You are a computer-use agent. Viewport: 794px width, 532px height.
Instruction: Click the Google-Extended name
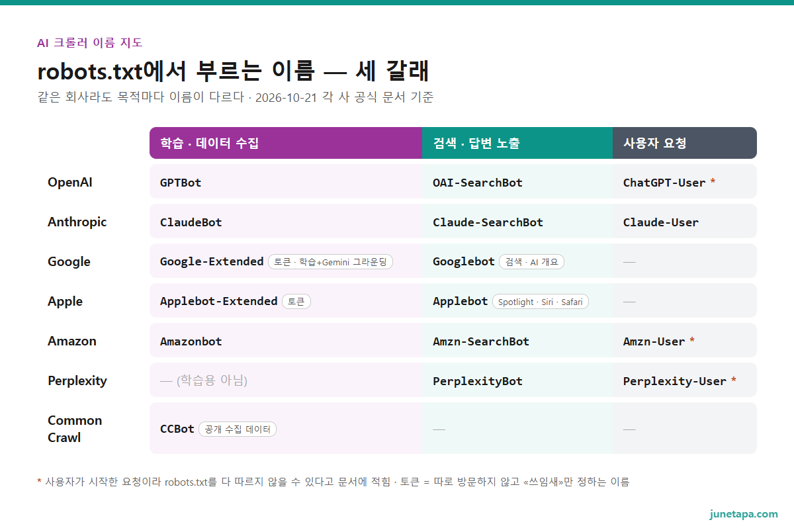(212, 261)
